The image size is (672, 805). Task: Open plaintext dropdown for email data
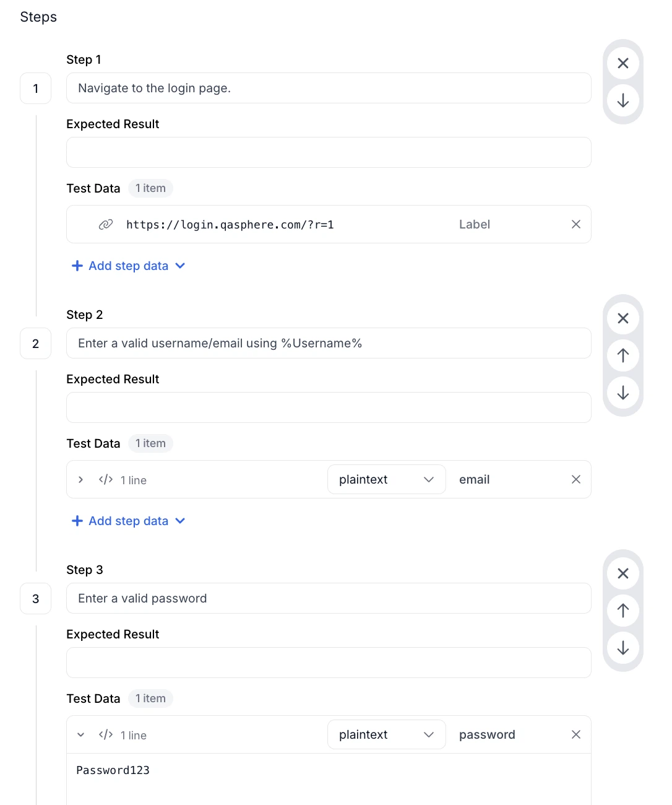tap(386, 479)
